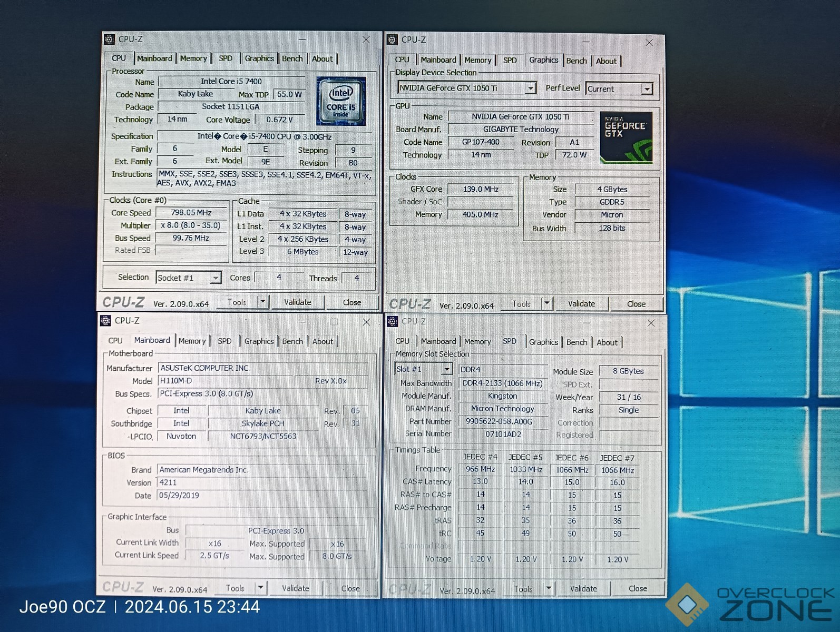Click CPU-Z app icon in Mainboard window title
Screen dimensions: 840x632
[105, 321]
